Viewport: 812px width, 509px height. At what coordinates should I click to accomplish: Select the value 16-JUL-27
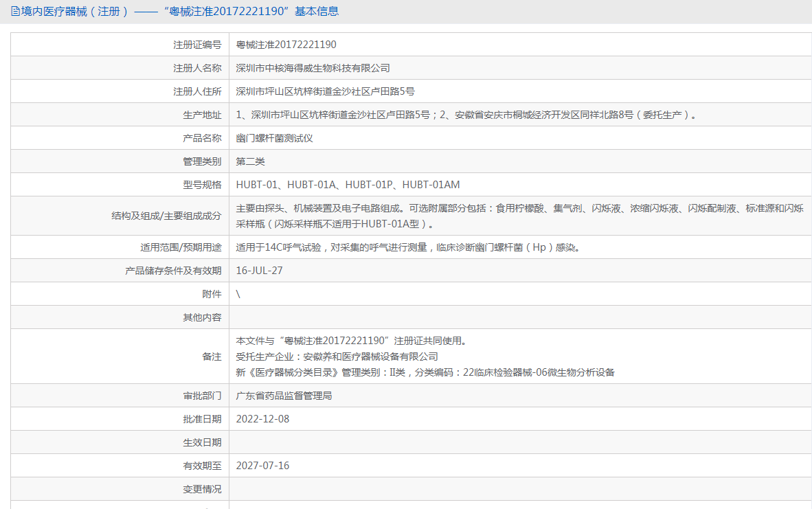pos(260,271)
